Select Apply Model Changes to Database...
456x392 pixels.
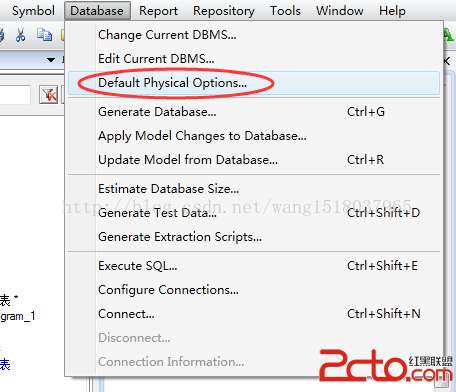point(254,136)
